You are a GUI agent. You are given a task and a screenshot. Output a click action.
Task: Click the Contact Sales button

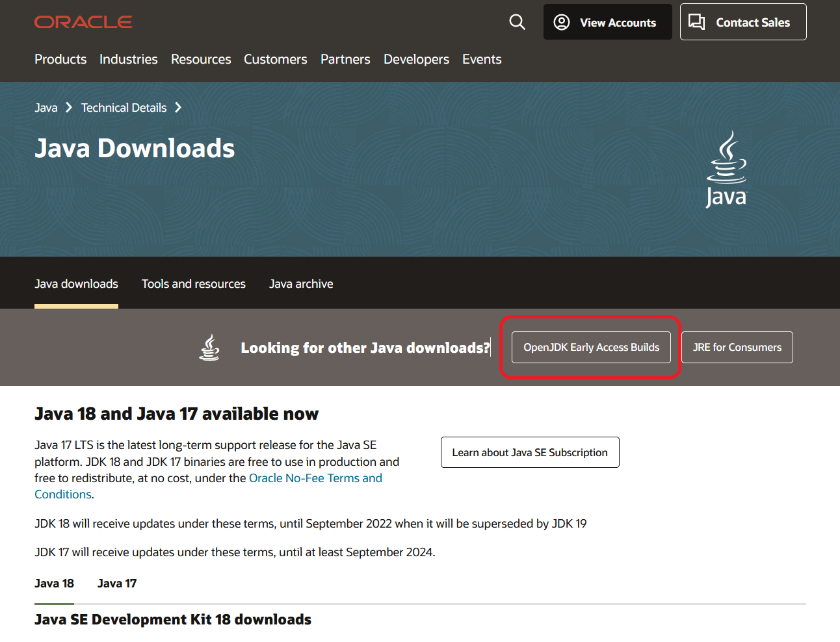click(743, 22)
